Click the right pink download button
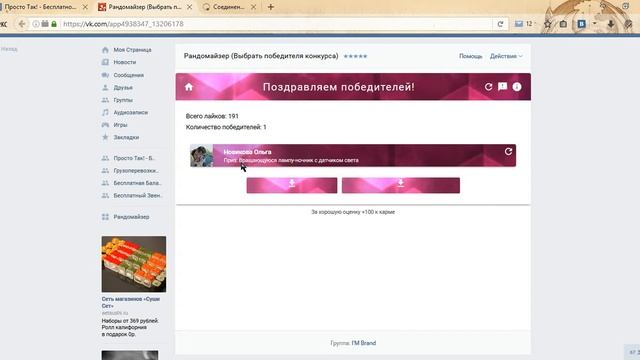Viewport: 640px width, 360px height. (401, 185)
